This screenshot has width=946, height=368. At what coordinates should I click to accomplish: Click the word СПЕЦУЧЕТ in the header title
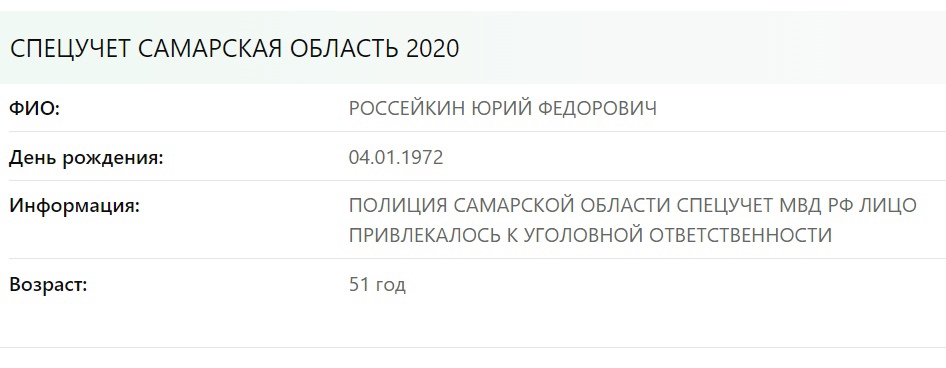click(x=70, y=49)
